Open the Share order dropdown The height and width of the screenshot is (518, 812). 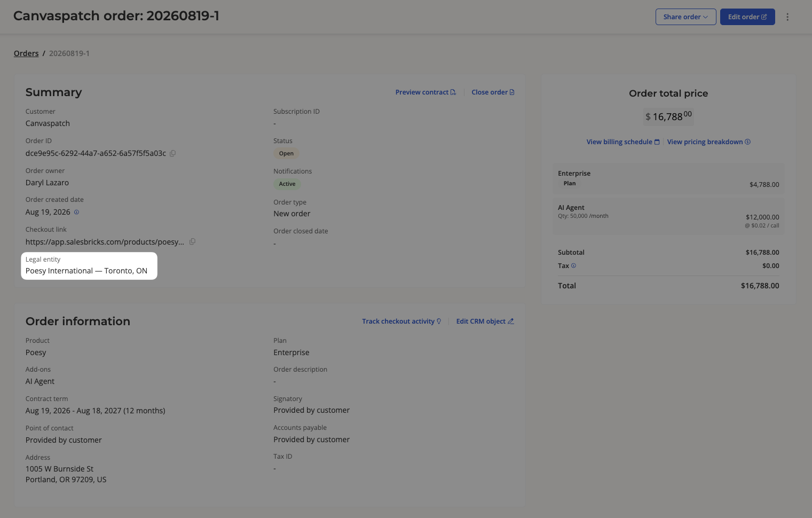pyautogui.click(x=685, y=17)
